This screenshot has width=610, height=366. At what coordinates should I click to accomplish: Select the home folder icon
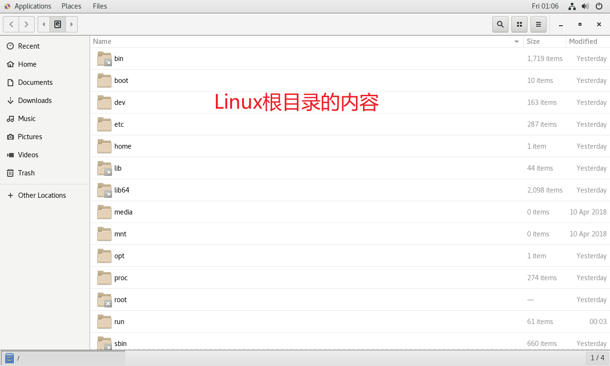tap(104, 146)
